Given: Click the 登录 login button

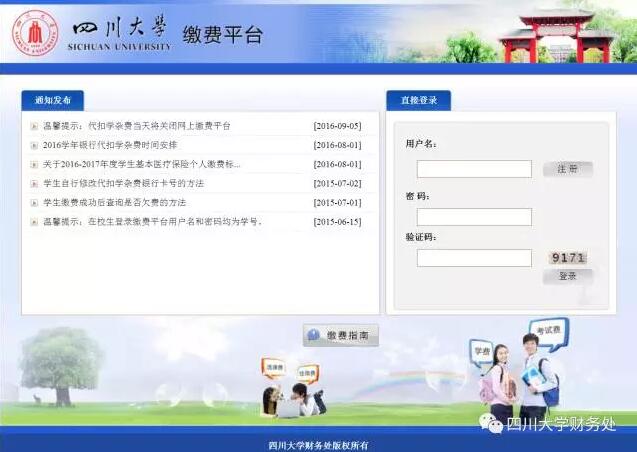Looking at the screenshot, I should point(568,276).
